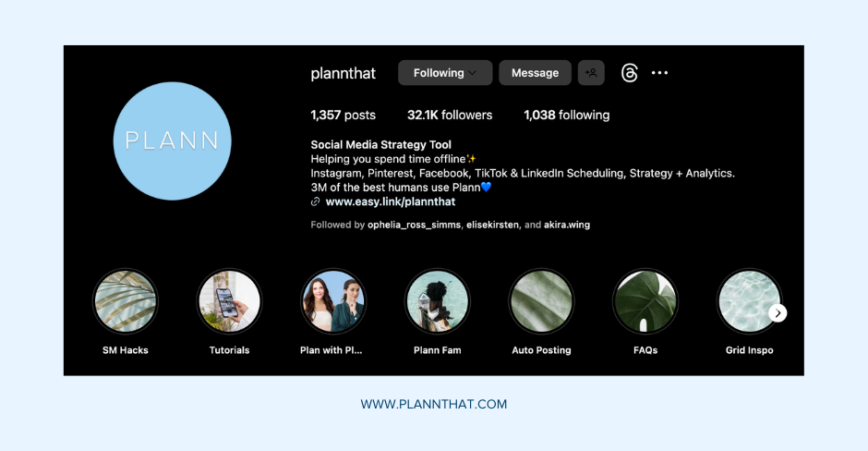Click the Social Media Strategy Tool text
This screenshot has height=451, width=868.
click(380, 144)
